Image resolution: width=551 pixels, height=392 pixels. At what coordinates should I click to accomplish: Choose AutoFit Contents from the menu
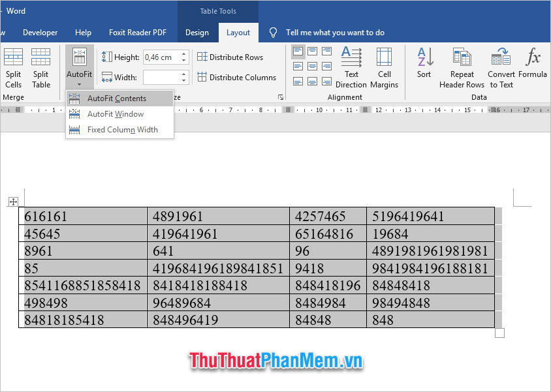119,98
